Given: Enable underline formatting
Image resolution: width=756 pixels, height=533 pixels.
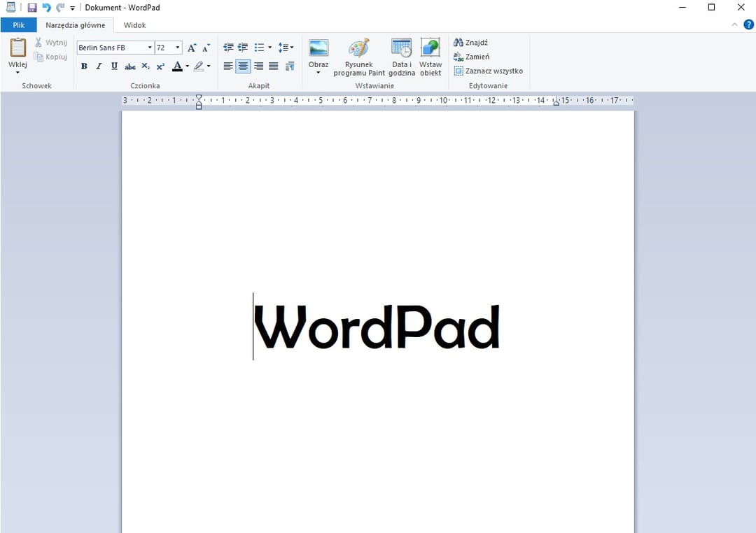Looking at the screenshot, I should click(114, 66).
